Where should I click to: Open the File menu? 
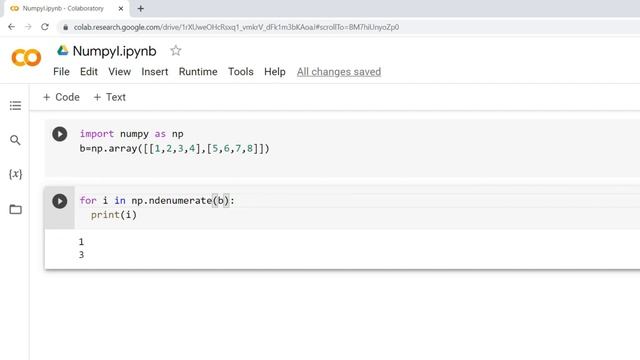click(x=61, y=72)
